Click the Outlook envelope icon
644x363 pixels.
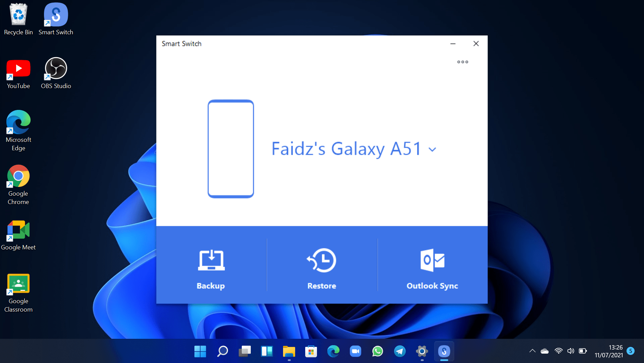click(x=432, y=260)
